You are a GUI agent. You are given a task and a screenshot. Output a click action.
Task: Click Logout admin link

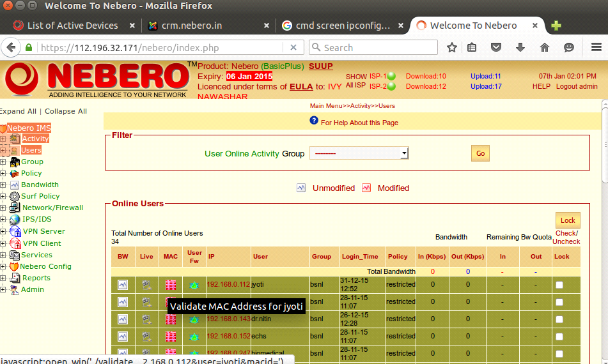[577, 86]
